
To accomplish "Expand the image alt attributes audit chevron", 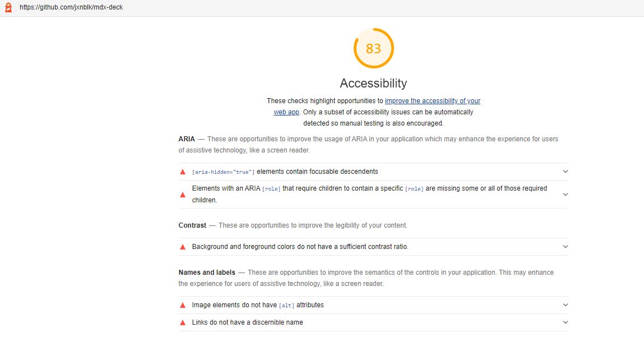I will click(x=566, y=305).
